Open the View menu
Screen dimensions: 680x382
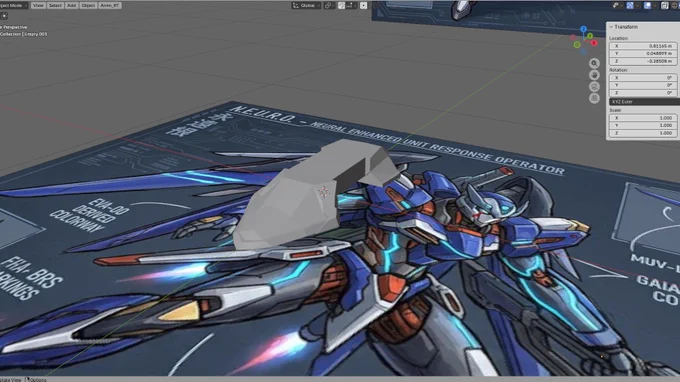[x=38, y=5]
